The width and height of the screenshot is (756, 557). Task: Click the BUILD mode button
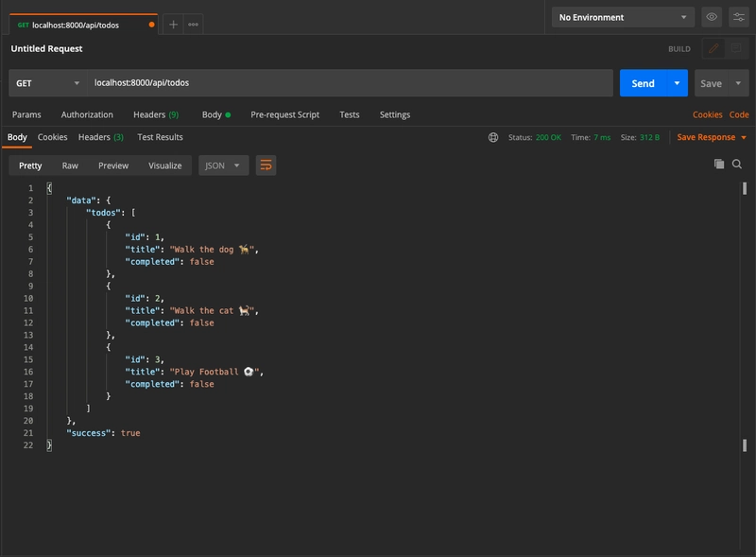(x=679, y=49)
